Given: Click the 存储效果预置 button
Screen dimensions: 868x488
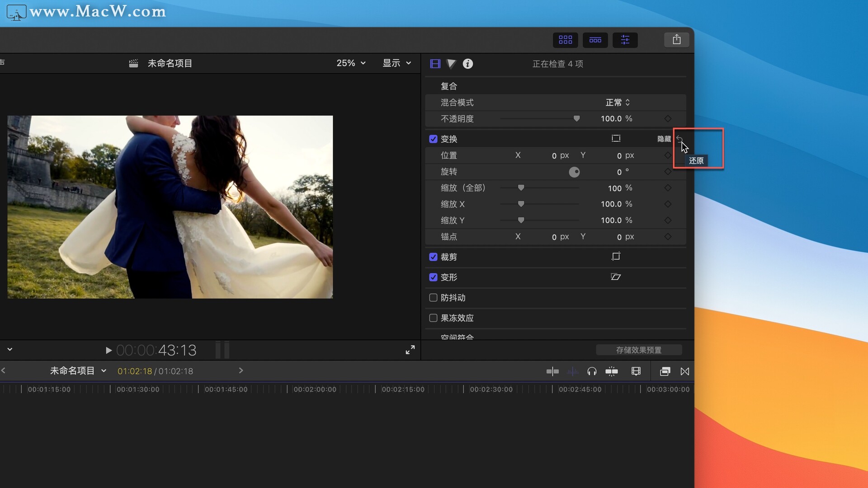Looking at the screenshot, I should 639,350.
